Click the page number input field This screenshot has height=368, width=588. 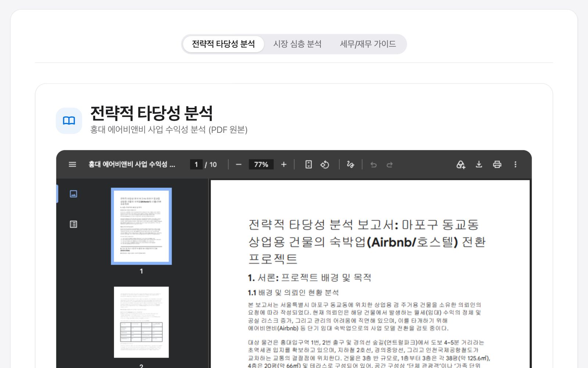click(x=196, y=164)
